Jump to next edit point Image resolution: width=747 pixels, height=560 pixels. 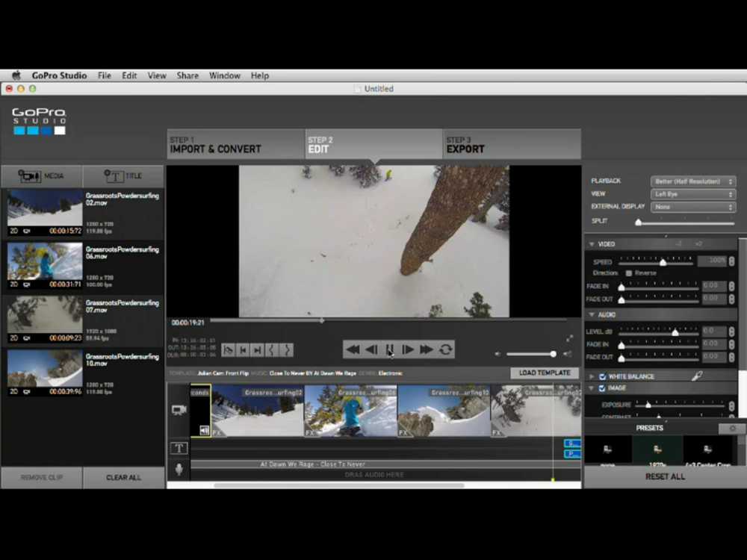[x=257, y=350]
